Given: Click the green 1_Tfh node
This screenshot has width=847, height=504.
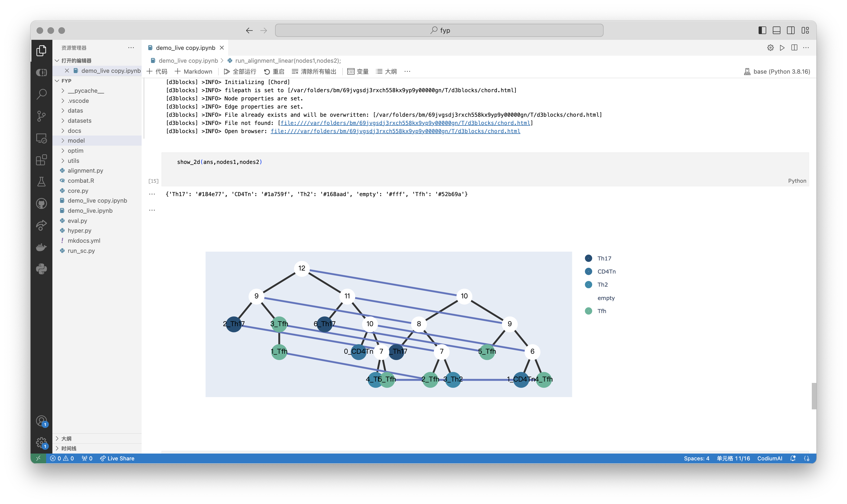Looking at the screenshot, I should pyautogui.click(x=279, y=352).
